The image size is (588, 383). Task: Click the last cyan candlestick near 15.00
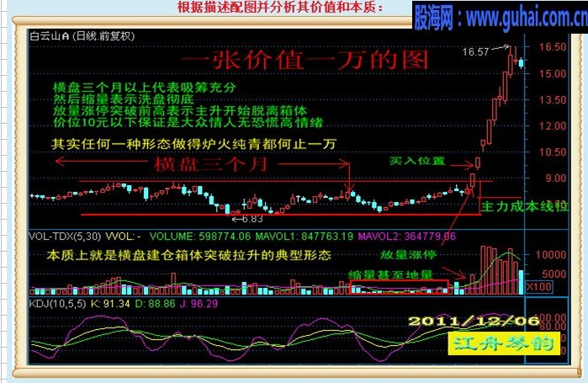tap(521, 62)
